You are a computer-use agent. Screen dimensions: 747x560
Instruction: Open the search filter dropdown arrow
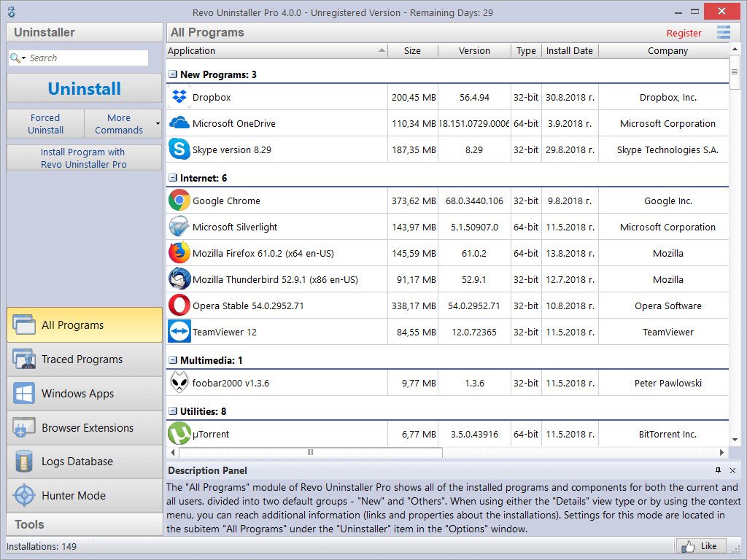tap(23, 57)
